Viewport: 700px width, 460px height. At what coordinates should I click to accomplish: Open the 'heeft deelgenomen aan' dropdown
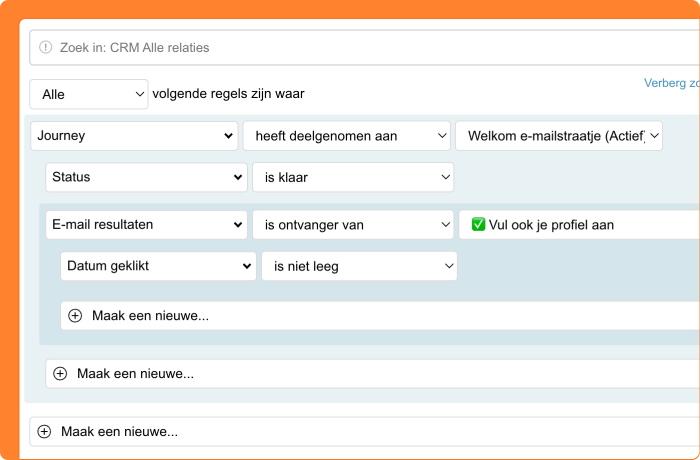346,136
